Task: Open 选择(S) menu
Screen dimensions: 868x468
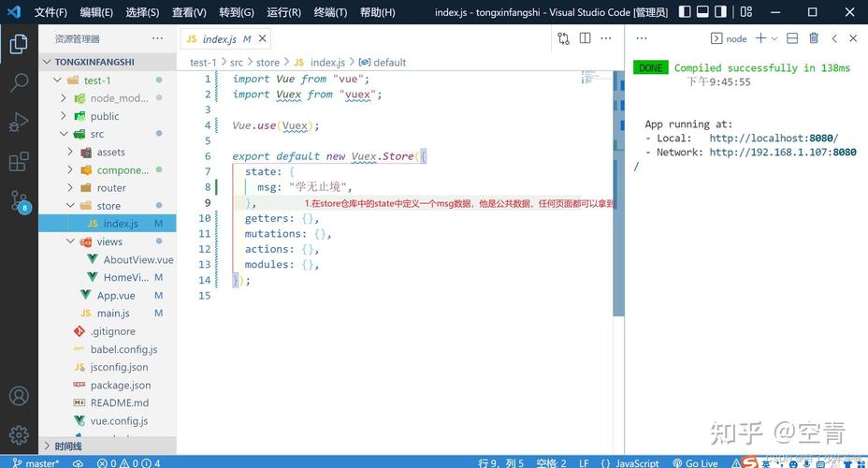Action: [x=142, y=11]
